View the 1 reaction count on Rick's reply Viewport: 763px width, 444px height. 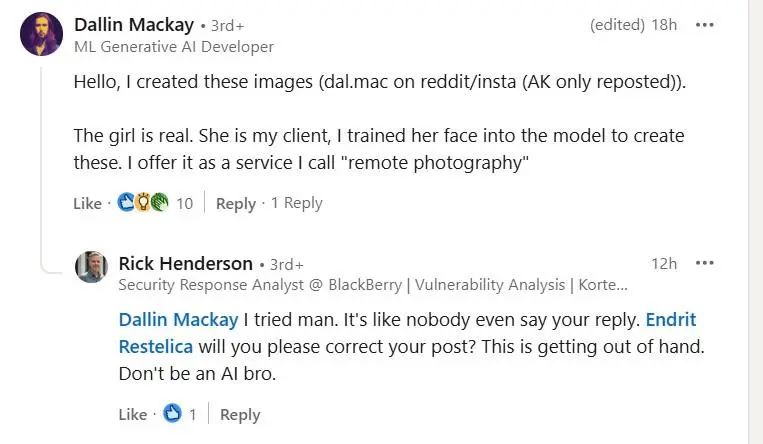(193, 415)
